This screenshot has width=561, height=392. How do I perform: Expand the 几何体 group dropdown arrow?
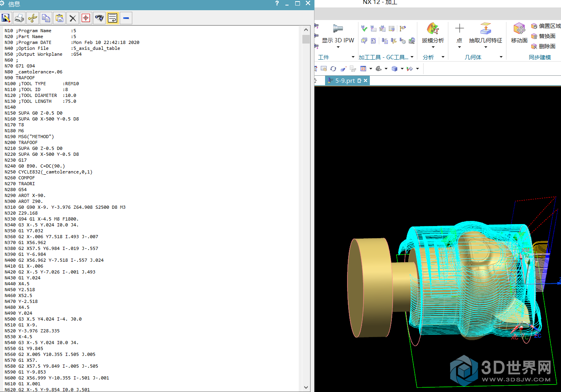[501, 57]
